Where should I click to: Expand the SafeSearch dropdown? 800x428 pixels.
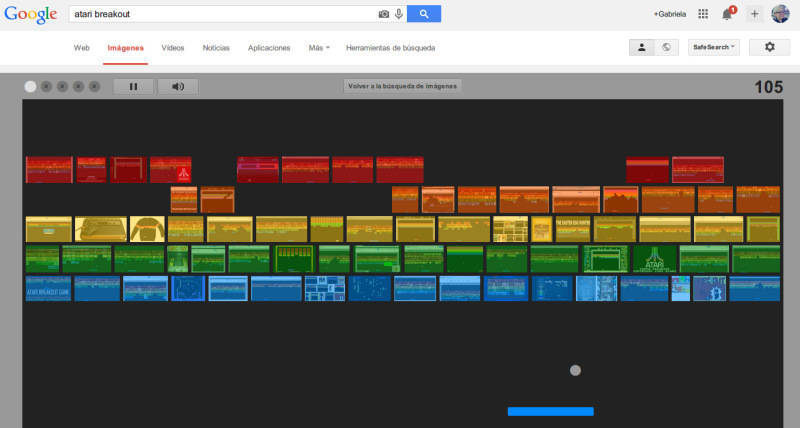(x=714, y=47)
